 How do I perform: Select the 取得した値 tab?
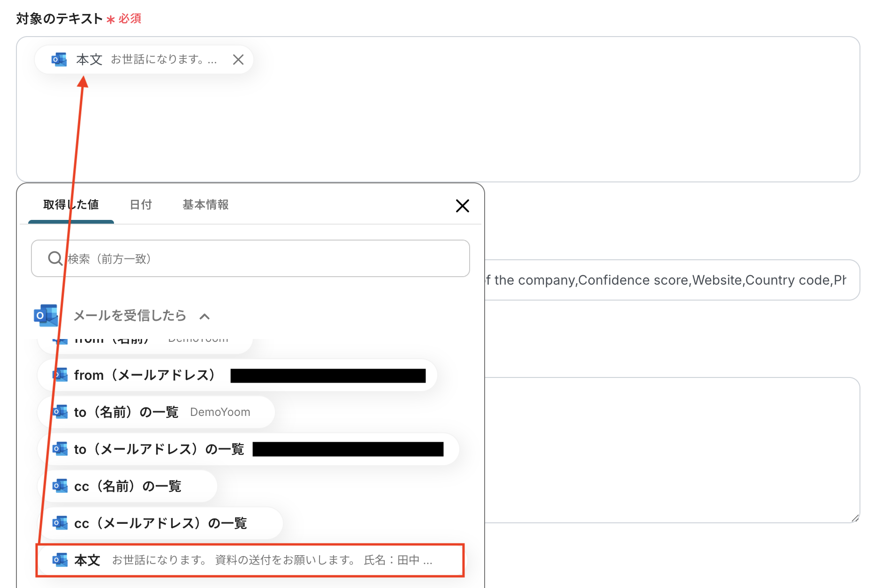point(71,205)
